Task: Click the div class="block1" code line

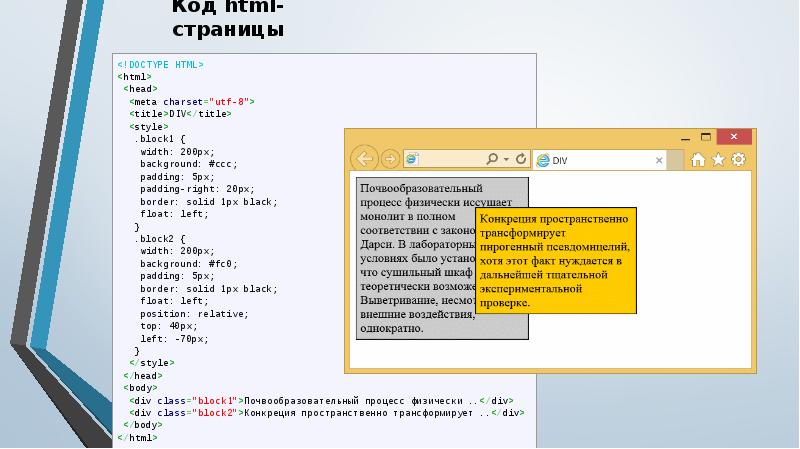Action: click(321, 401)
